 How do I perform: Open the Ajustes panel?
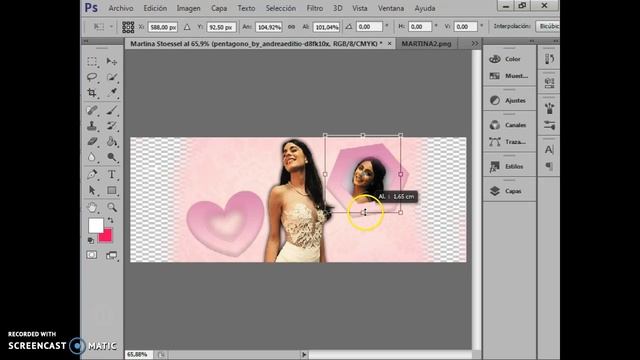pyautogui.click(x=509, y=100)
